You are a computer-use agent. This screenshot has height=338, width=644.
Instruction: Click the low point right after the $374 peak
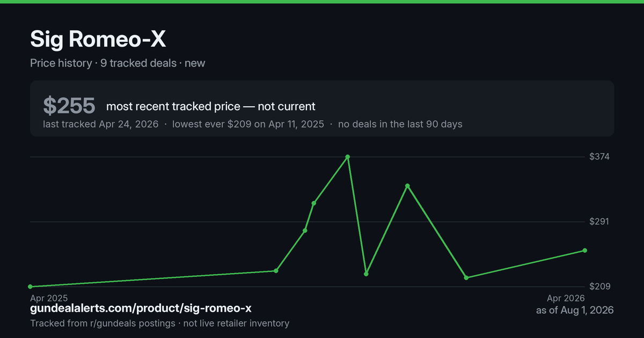tap(366, 274)
